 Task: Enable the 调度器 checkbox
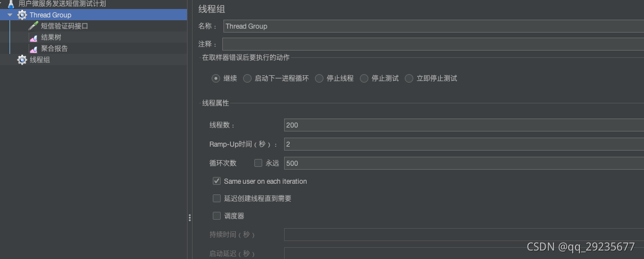click(x=217, y=216)
